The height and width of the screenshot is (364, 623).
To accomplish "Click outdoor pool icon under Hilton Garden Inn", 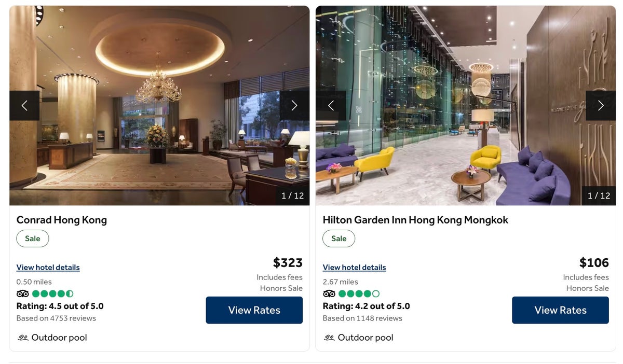I will point(329,338).
